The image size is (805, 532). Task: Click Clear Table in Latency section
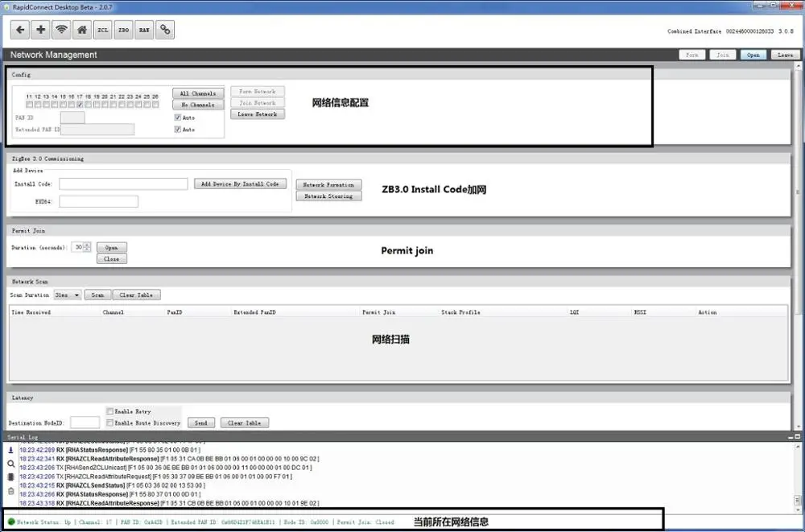pos(245,423)
